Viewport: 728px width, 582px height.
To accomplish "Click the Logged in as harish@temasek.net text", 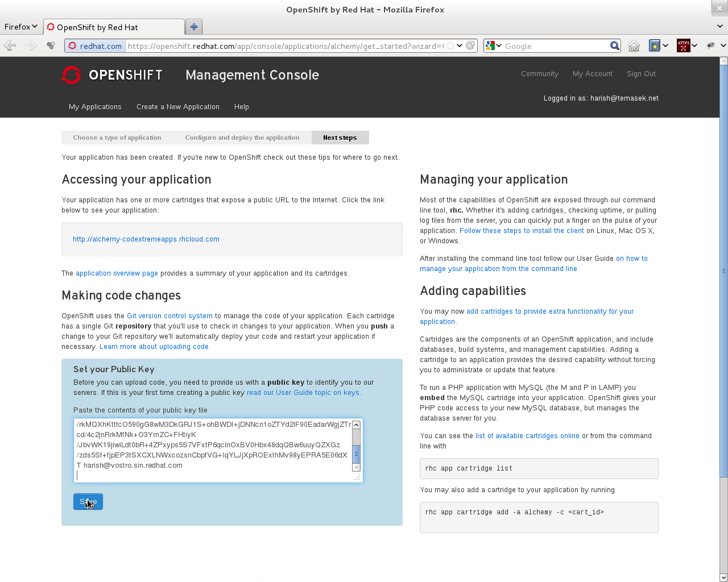I will 601,98.
